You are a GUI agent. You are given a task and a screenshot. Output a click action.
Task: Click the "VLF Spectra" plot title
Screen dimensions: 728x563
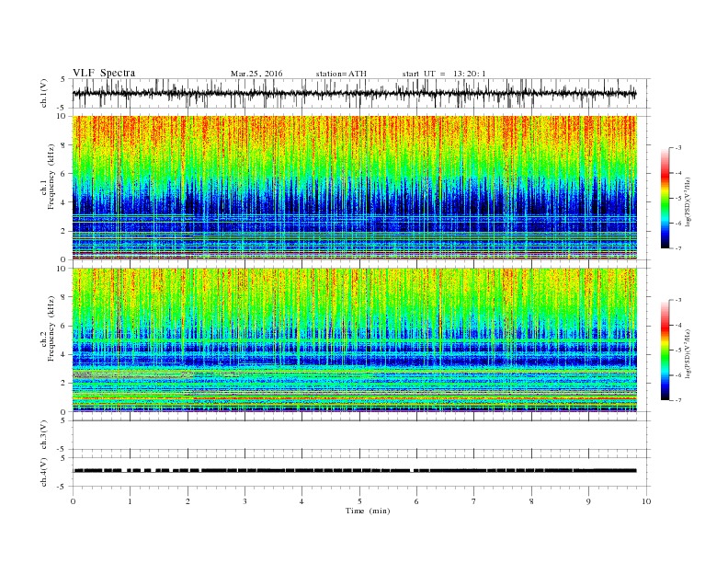coord(104,73)
